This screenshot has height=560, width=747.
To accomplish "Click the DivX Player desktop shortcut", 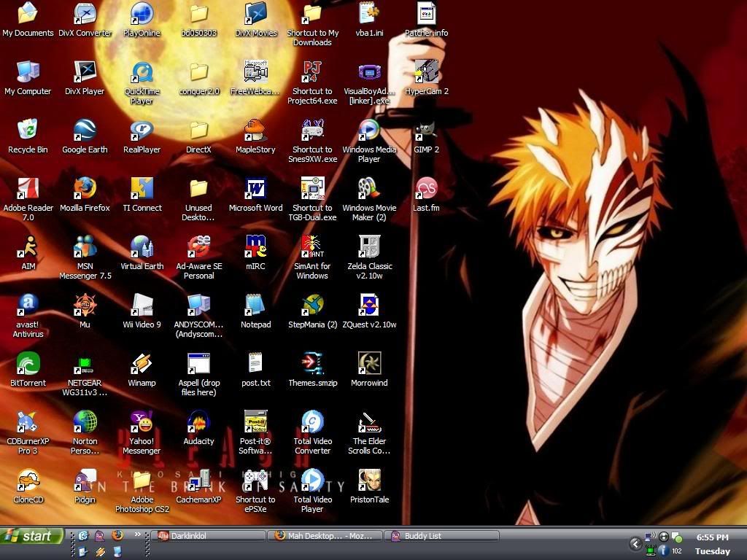I will tap(85, 79).
